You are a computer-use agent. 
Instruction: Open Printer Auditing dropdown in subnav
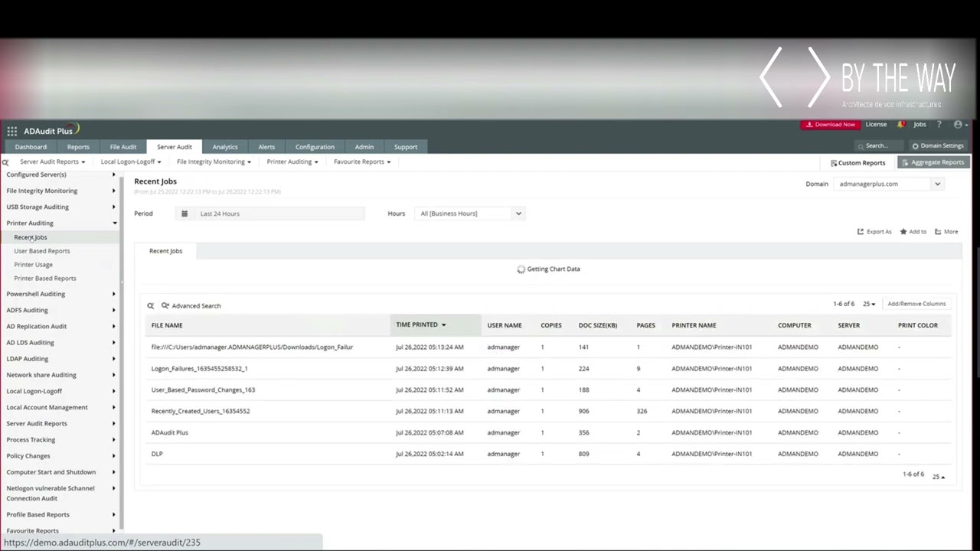[292, 162]
